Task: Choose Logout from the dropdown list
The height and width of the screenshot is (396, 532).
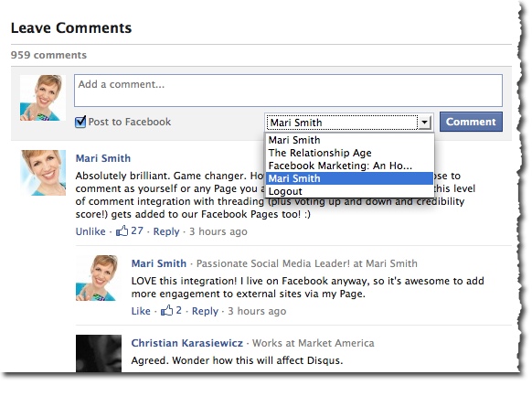Action: coord(349,191)
